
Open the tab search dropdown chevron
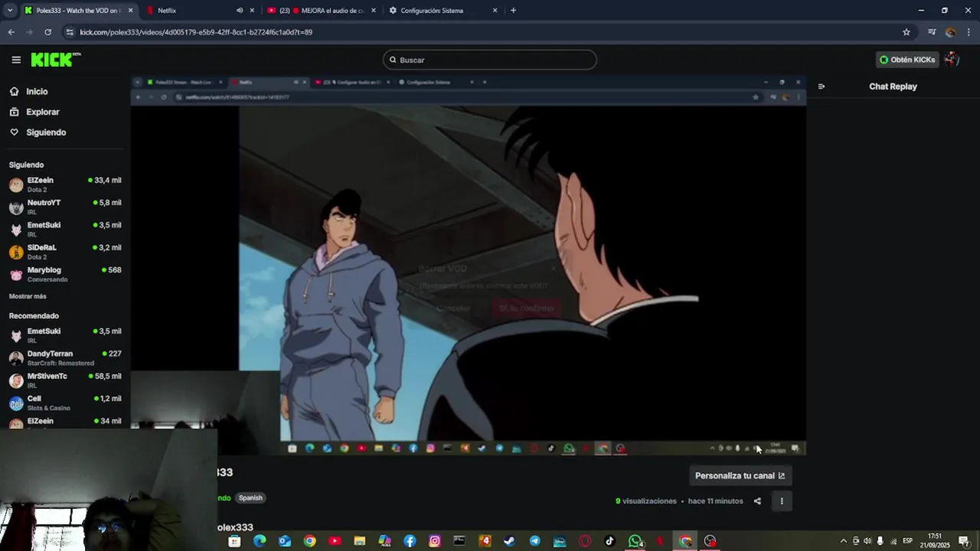coord(10,11)
